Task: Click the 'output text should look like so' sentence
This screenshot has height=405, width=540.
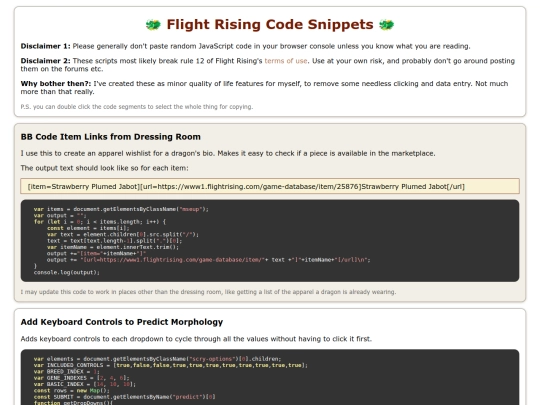Action: coord(104,168)
